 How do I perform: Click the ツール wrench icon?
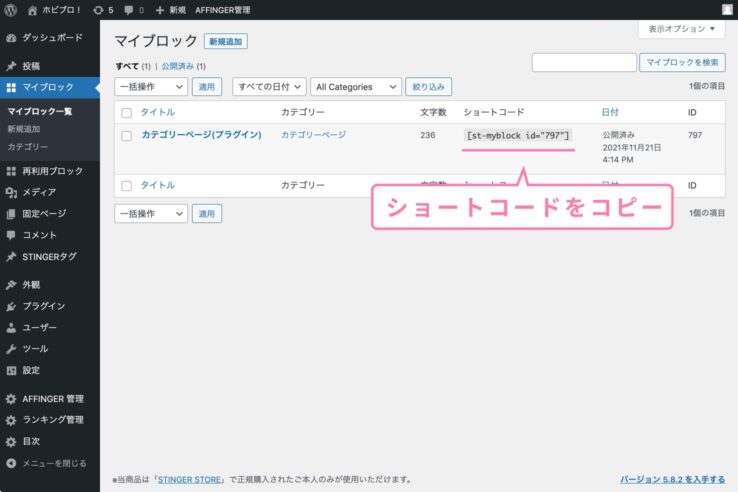point(11,349)
